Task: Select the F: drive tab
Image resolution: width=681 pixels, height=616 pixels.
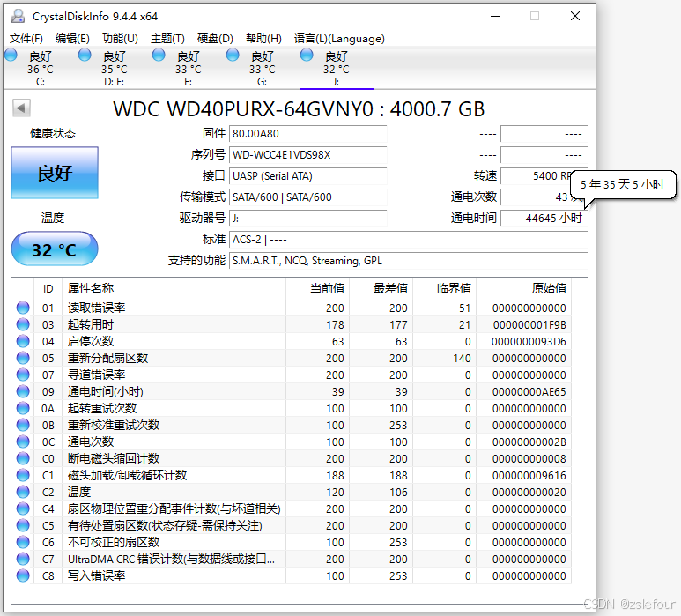Action: click(188, 68)
